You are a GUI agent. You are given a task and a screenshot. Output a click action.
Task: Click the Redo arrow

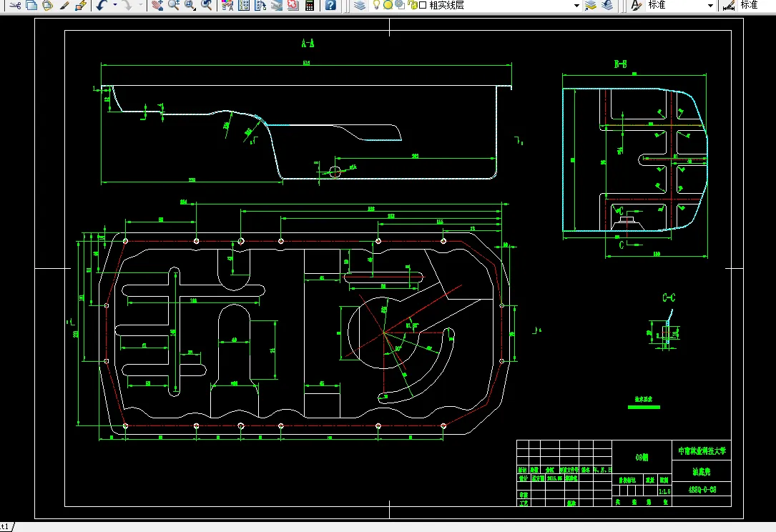pos(127,6)
